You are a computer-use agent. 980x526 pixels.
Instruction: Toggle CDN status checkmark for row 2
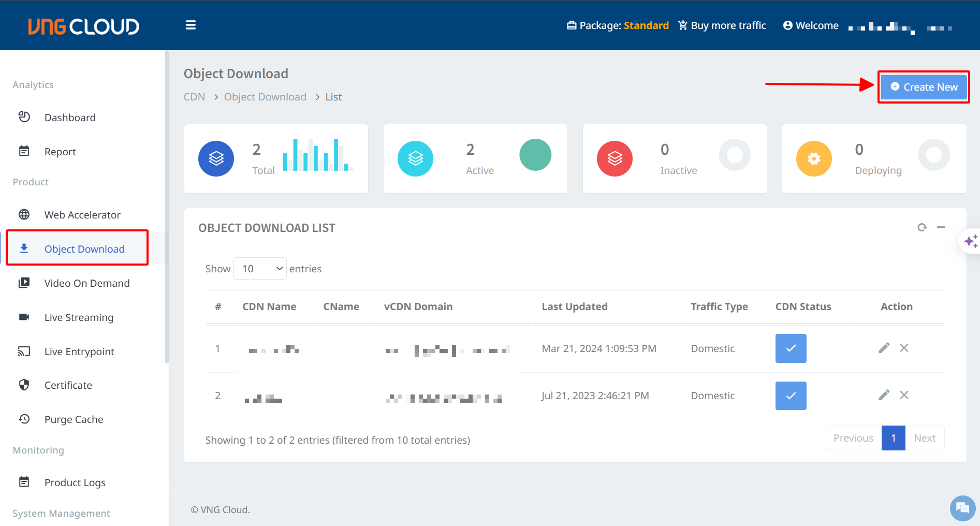click(791, 396)
